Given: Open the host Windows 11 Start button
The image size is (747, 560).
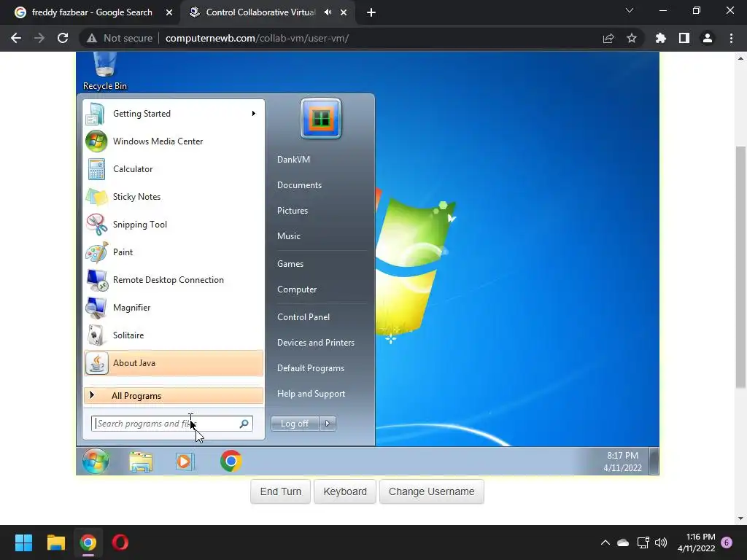Looking at the screenshot, I should [x=23, y=542].
